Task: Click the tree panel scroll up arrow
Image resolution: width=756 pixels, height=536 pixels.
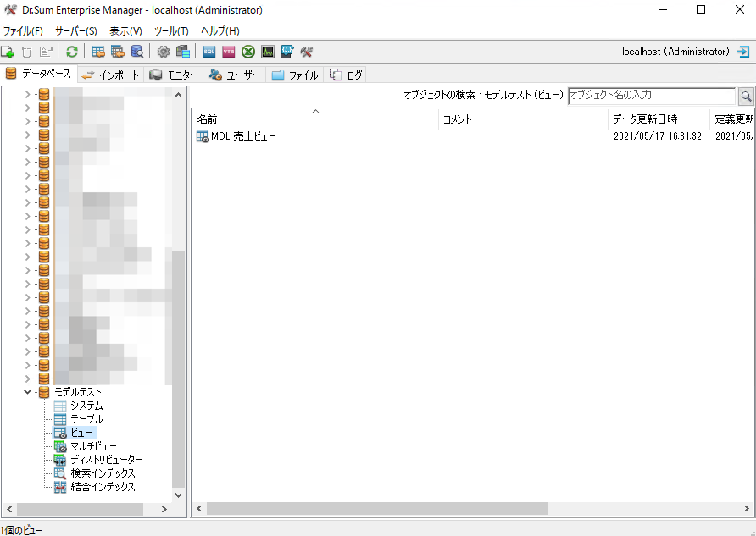Action: pyautogui.click(x=178, y=95)
